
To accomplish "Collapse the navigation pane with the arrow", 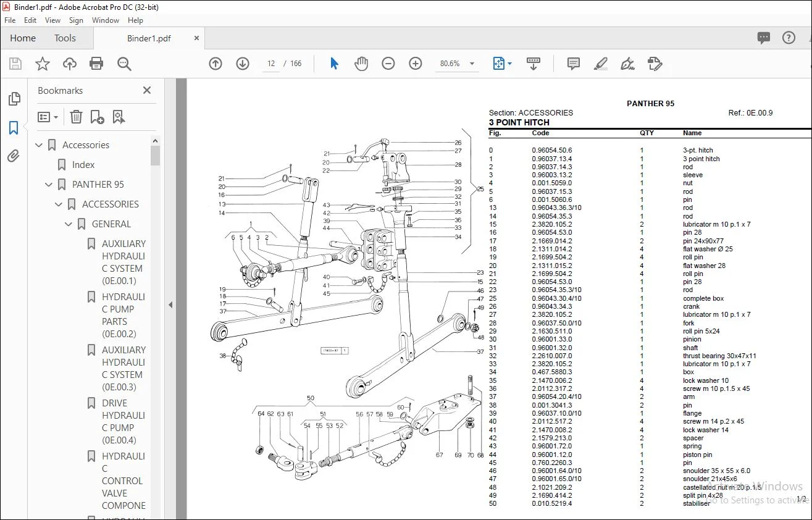I will coord(170,304).
